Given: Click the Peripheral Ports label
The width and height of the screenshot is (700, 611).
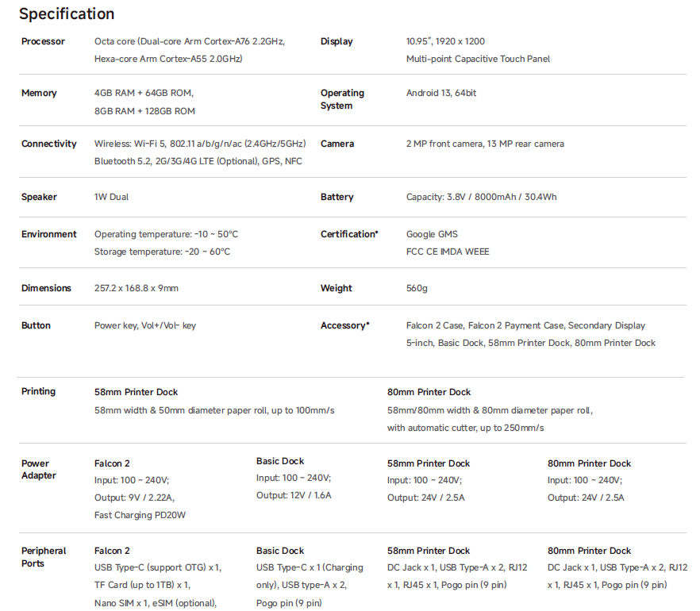Looking at the screenshot, I should (x=44, y=557).
